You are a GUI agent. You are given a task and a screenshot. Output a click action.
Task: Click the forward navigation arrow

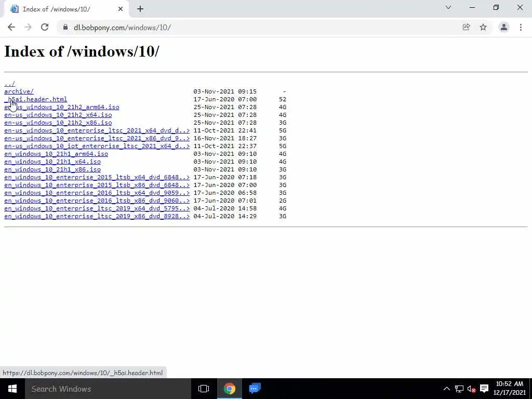click(28, 27)
